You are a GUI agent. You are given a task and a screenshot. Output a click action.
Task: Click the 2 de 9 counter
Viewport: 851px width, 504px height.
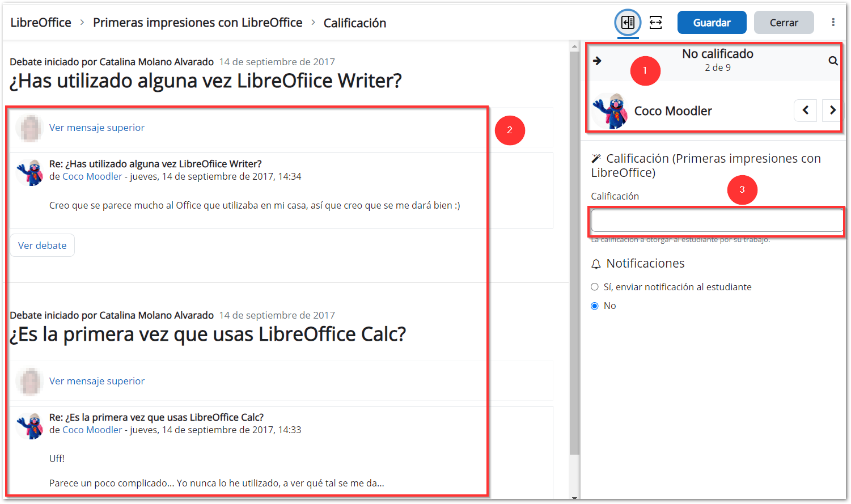pyautogui.click(x=717, y=67)
